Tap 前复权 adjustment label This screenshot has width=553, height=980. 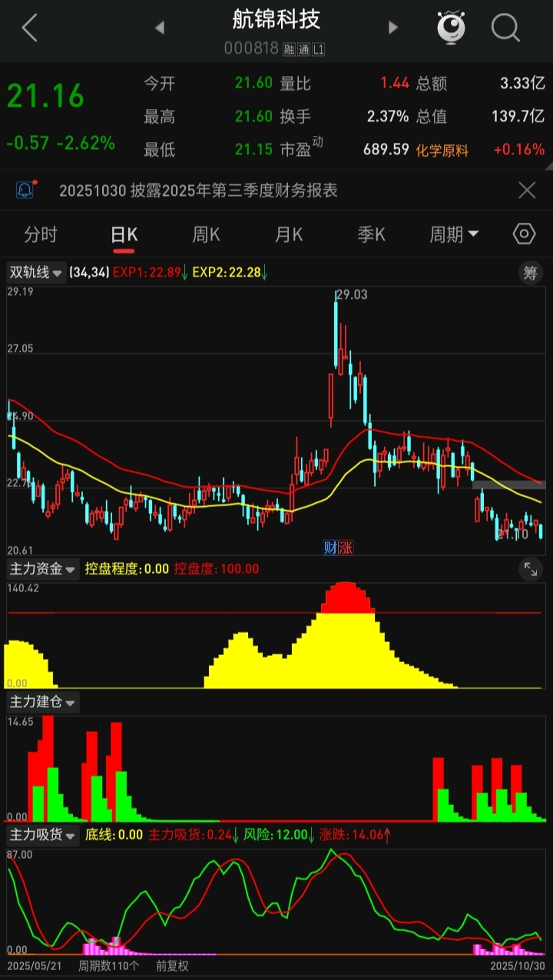click(172, 966)
